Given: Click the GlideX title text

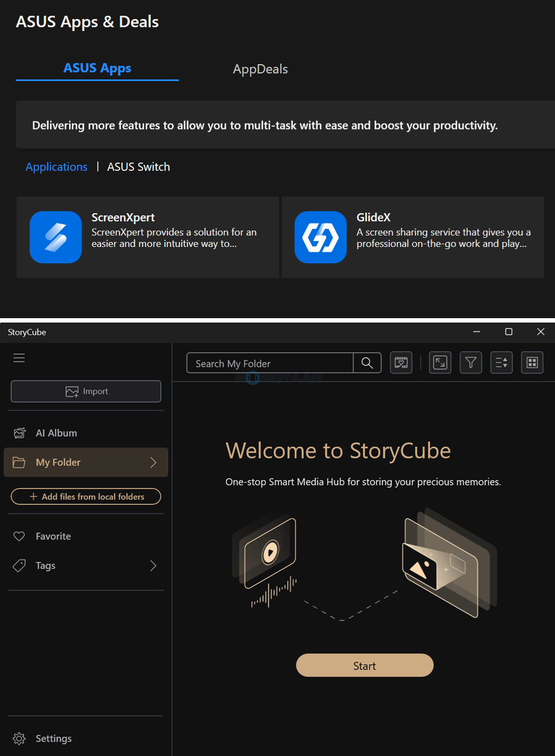Looking at the screenshot, I should coord(373,218).
